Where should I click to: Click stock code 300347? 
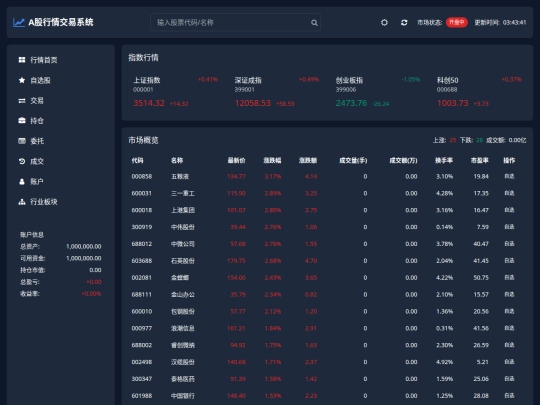coord(142,379)
